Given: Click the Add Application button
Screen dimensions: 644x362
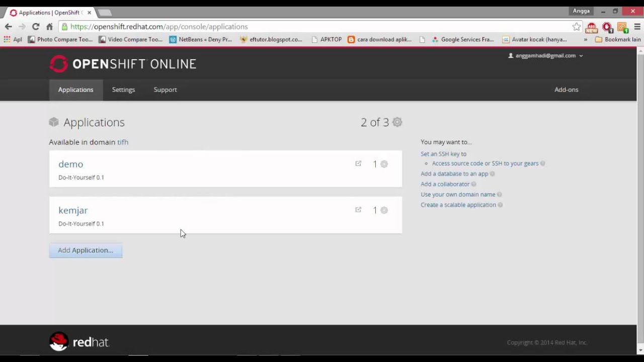Looking at the screenshot, I should click(86, 250).
